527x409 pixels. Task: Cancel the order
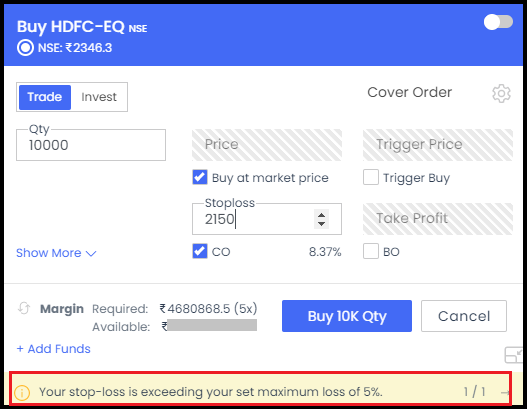[x=464, y=316]
